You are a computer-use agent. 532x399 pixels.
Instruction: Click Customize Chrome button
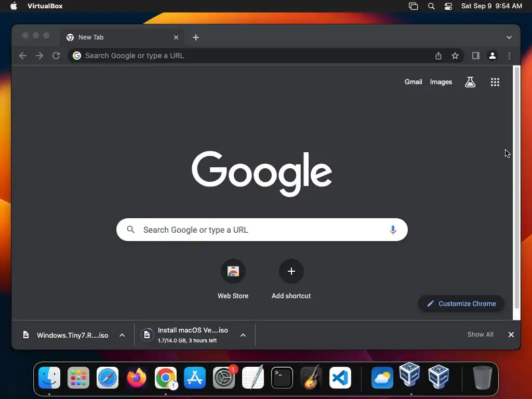[x=461, y=303]
